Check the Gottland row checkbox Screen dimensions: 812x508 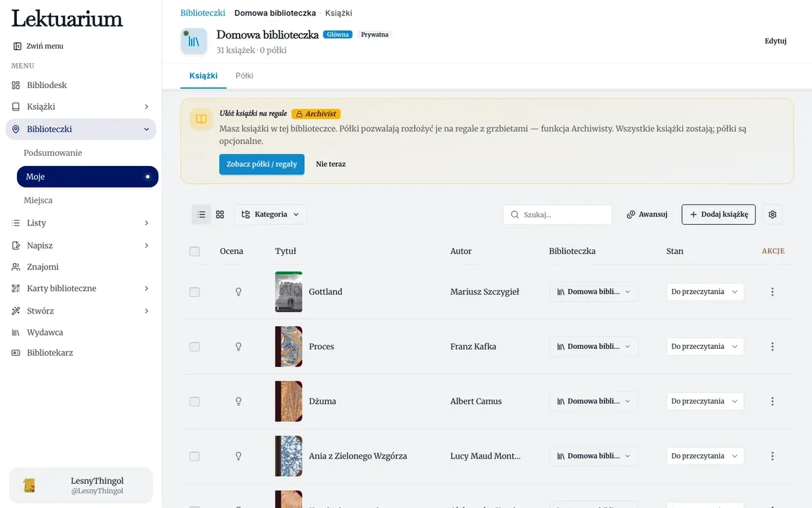(x=195, y=292)
